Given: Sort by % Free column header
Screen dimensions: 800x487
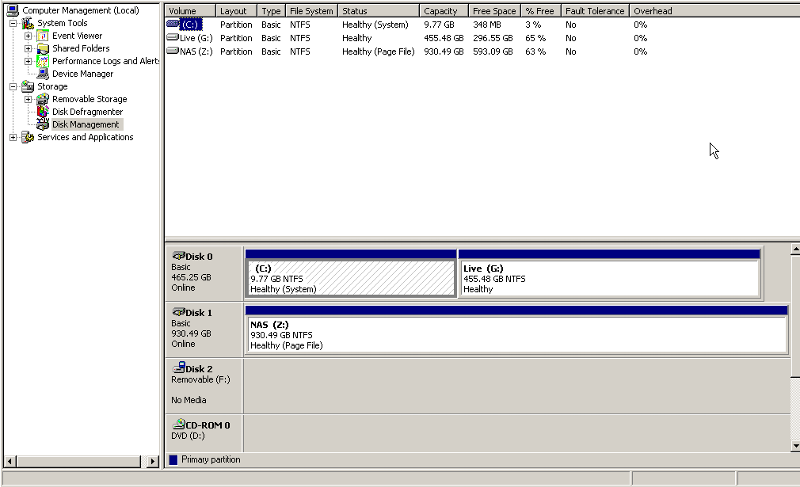Looking at the screenshot, I should pos(541,11).
